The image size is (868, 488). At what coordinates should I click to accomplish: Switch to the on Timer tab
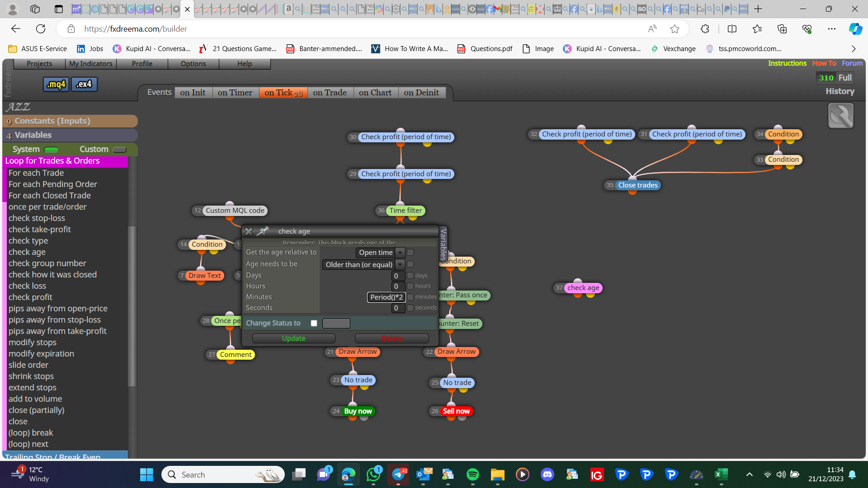point(235,93)
